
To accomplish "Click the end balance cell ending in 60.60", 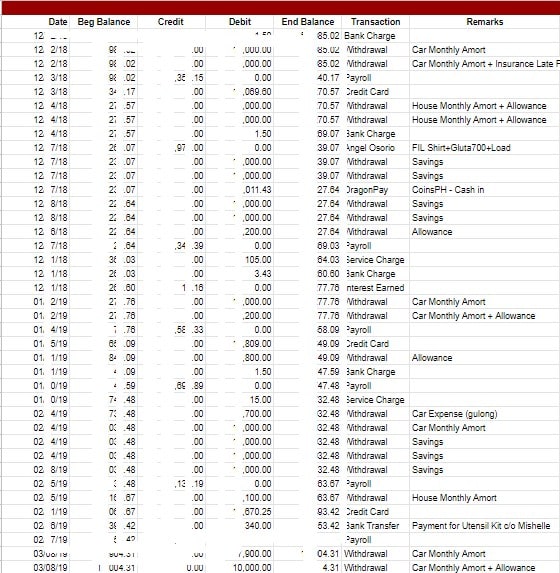I will pyautogui.click(x=307, y=274).
